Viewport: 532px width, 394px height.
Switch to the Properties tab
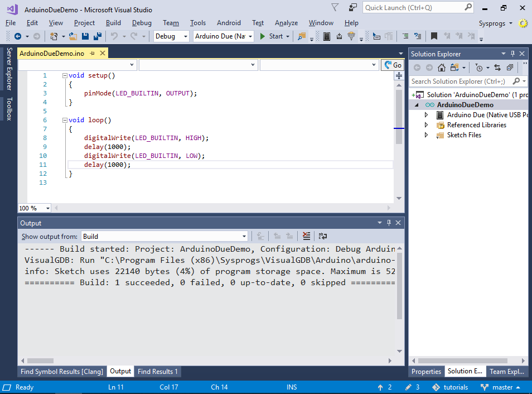(x=426, y=372)
